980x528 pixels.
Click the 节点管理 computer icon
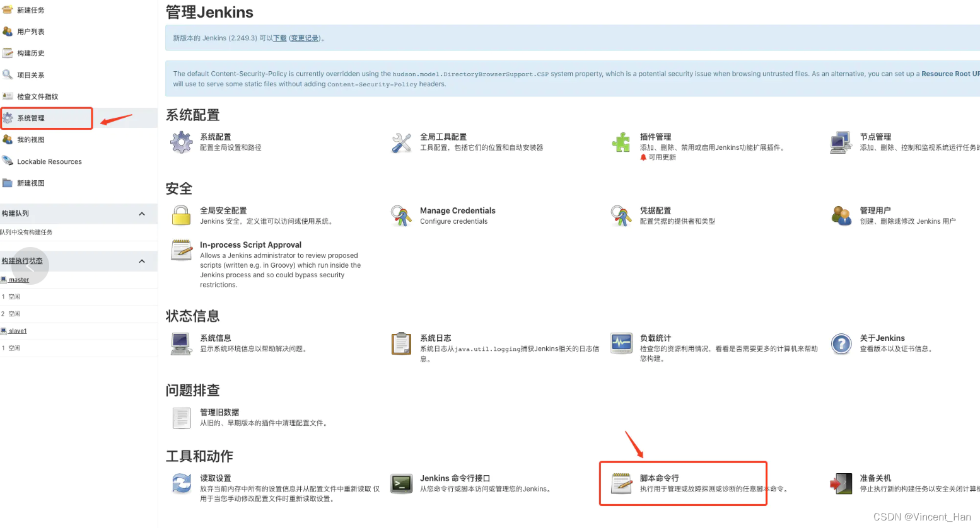841,142
